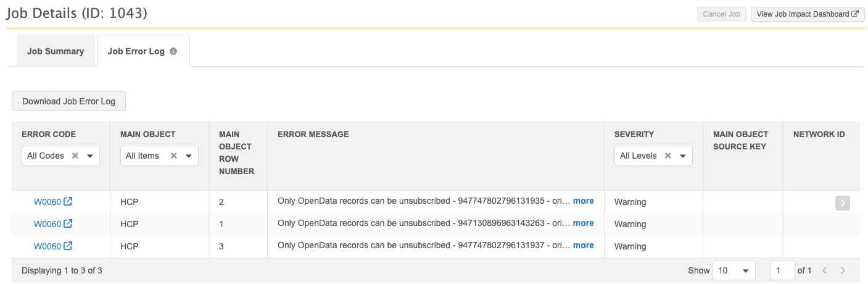The width and height of the screenshot is (868, 284).
Task: Open external link icon for row number 1
Action: tap(68, 224)
